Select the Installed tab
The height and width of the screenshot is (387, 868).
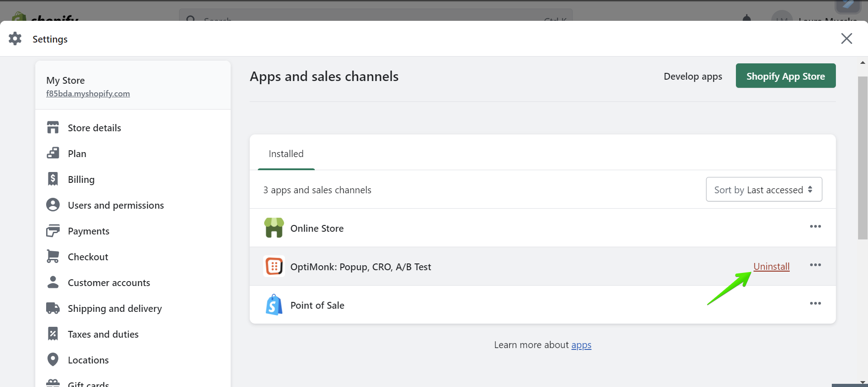pyautogui.click(x=286, y=154)
